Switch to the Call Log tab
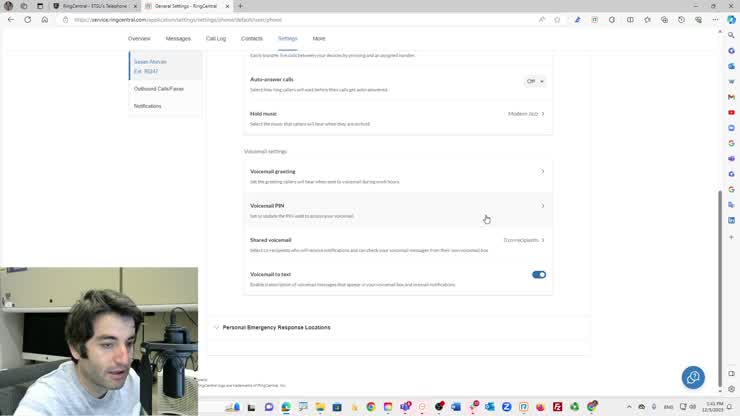Screen dimensions: 740x416 pos(215,38)
